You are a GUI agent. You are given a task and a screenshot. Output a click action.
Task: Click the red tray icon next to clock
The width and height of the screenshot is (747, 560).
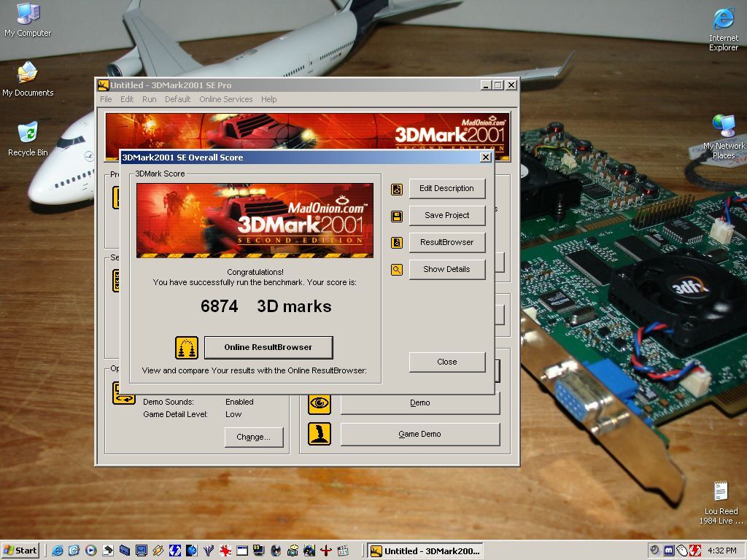coord(695,551)
